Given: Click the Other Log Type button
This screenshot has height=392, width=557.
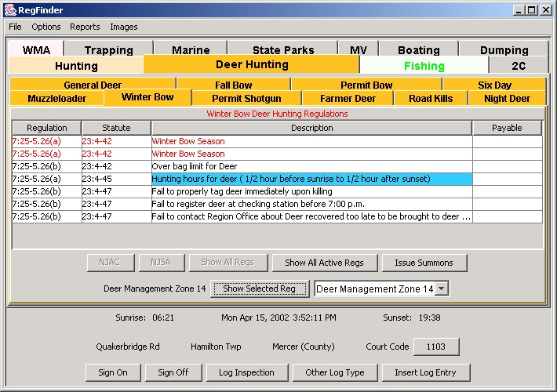Looking at the screenshot, I should 335,372.
